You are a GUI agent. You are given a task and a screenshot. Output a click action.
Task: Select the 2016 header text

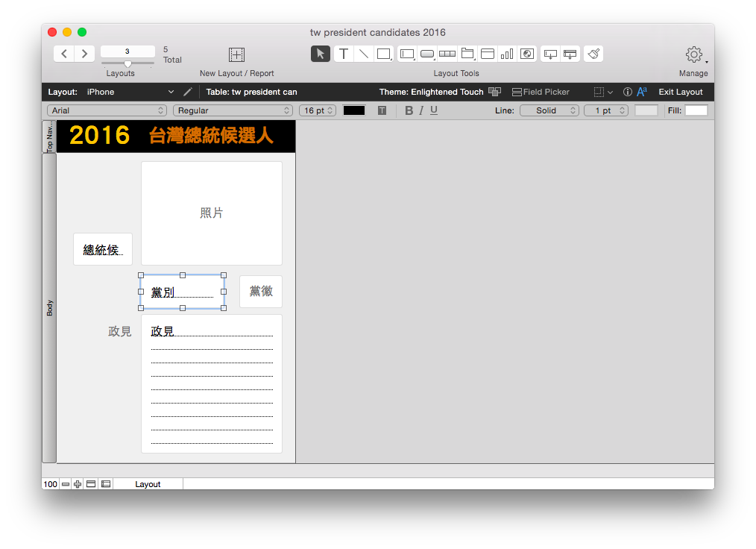99,135
